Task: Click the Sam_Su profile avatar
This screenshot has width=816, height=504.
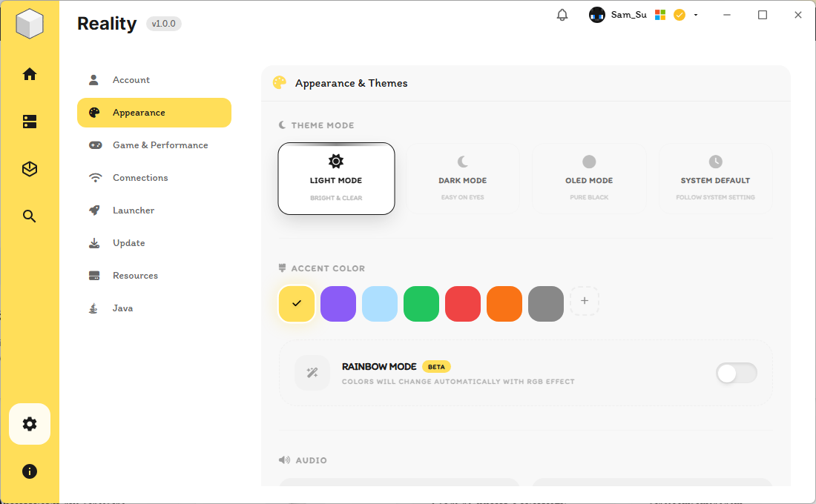Action: pos(597,14)
